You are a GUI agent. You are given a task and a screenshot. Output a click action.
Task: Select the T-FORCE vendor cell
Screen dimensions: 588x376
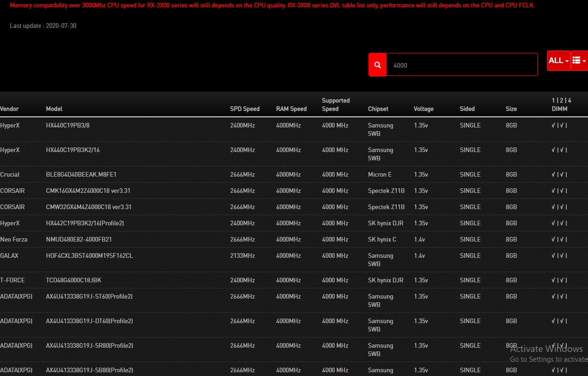tap(13, 280)
